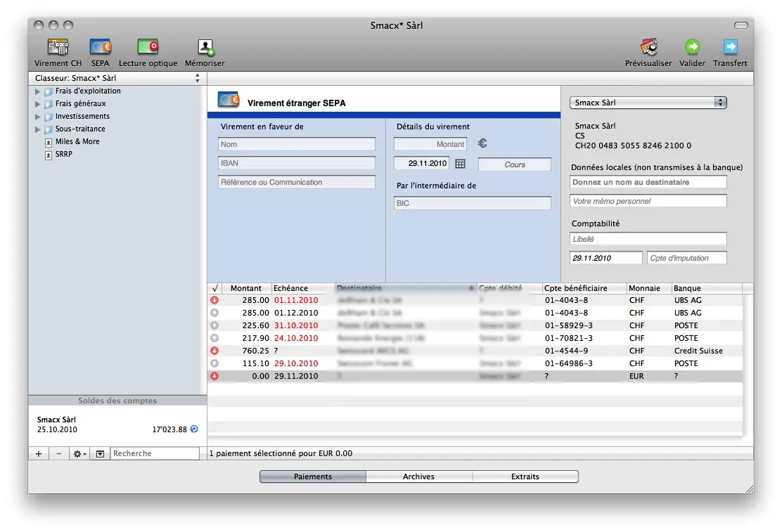Sort by the Echéance column header

(x=302, y=288)
